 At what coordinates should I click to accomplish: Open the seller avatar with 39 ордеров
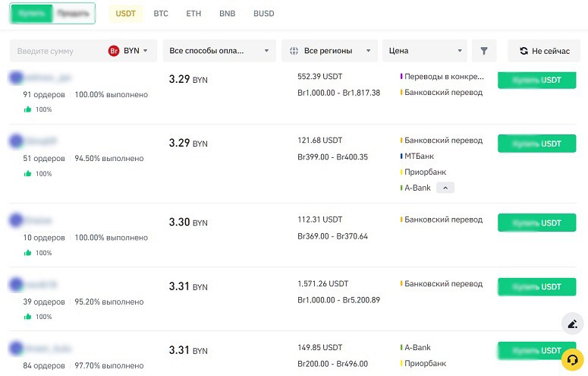coord(17,285)
